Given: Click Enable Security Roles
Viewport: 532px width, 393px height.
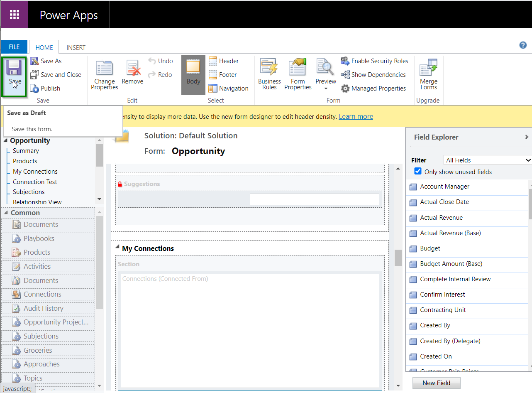Looking at the screenshot, I should tap(374, 61).
